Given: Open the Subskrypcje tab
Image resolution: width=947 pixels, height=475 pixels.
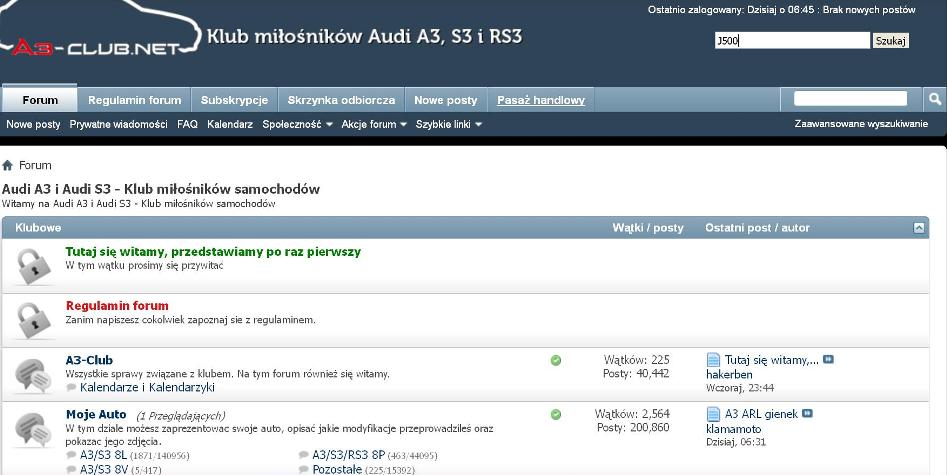Looking at the screenshot, I should pyautogui.click(x=234, y=100).
